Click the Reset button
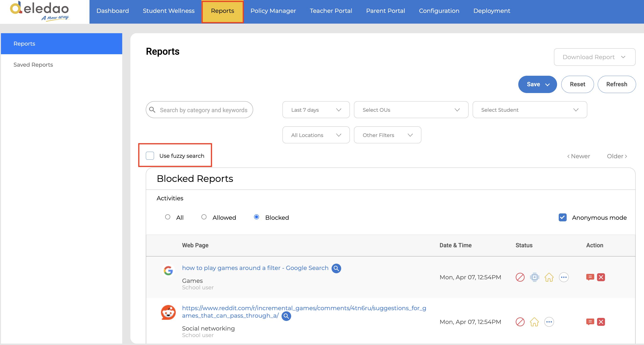The image size is (644, 345). click(x=577, y=84)
